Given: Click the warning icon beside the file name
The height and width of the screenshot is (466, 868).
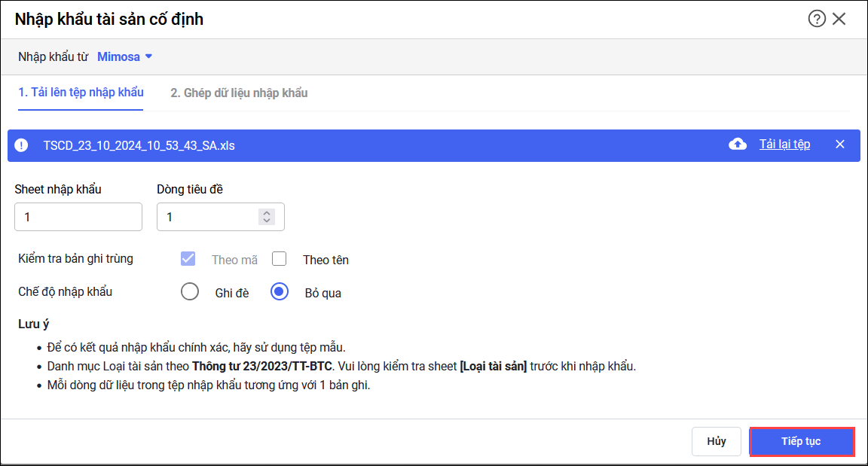Looking at the screenshot, I should [x=21, y=145].
